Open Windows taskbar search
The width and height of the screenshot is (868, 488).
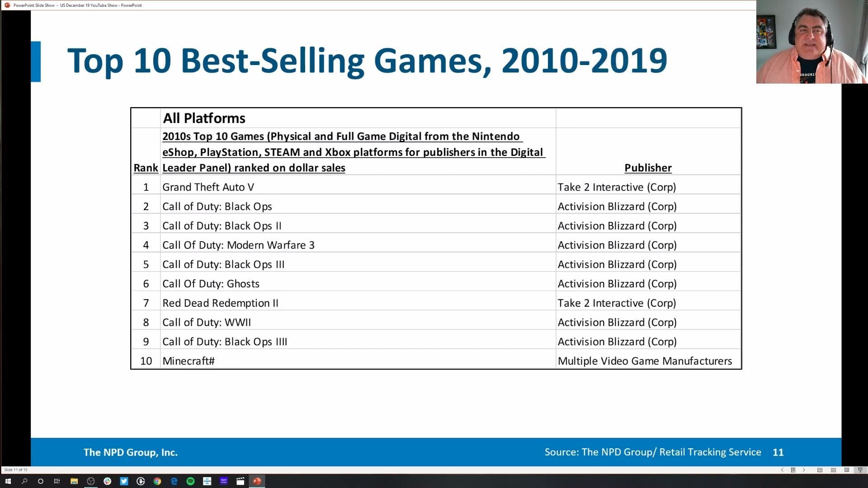24,481
